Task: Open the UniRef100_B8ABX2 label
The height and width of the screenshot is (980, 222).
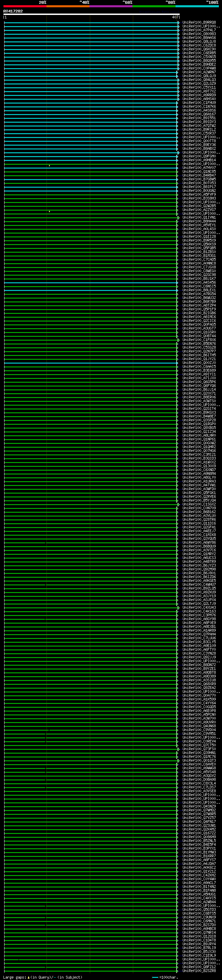Action: click(x=199, y=148)
